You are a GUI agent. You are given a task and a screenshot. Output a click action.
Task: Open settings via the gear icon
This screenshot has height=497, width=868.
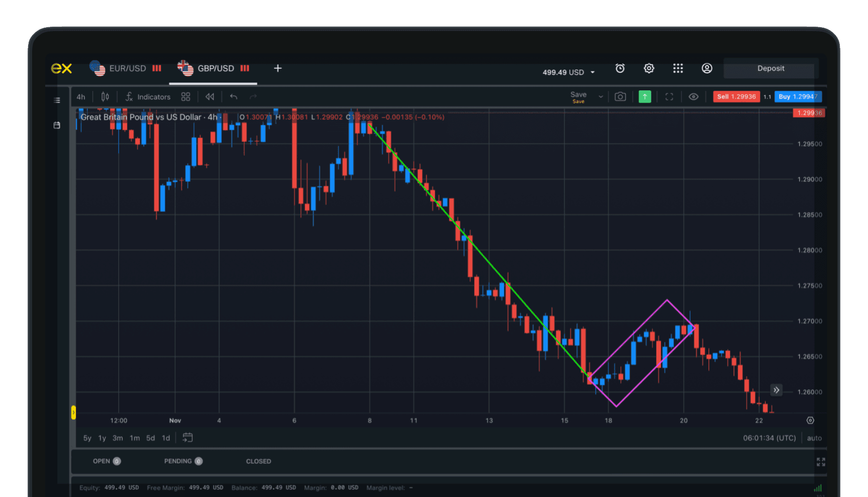coord(649,69)
